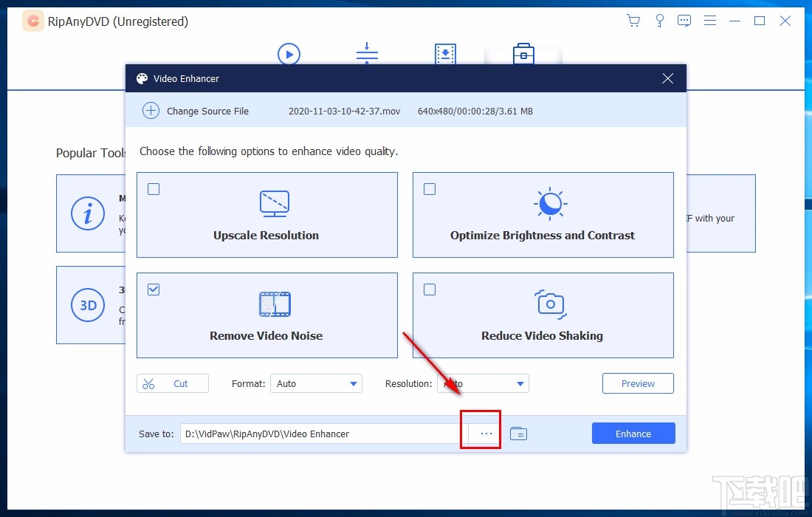Close the Video Enhancer dialog

[667, 78]
